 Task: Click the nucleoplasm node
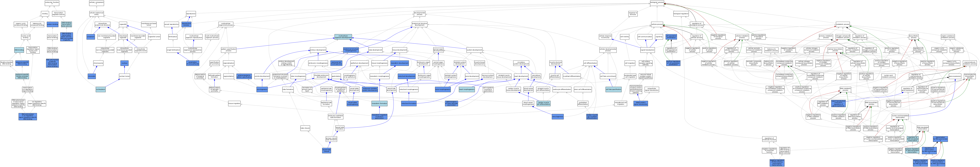coord(100,89)
